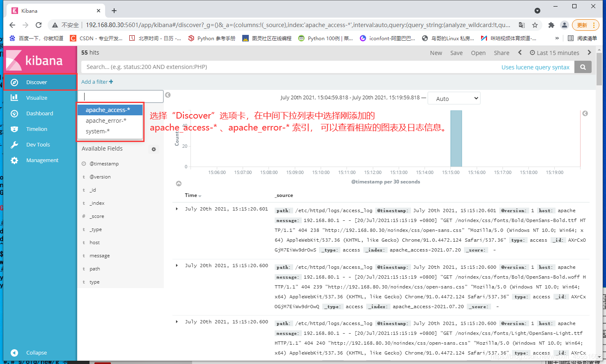The width and height of the screenshot is (606, 364).
Task: Open the Last 15 minutes time picker
Action: tap(554, 53)
